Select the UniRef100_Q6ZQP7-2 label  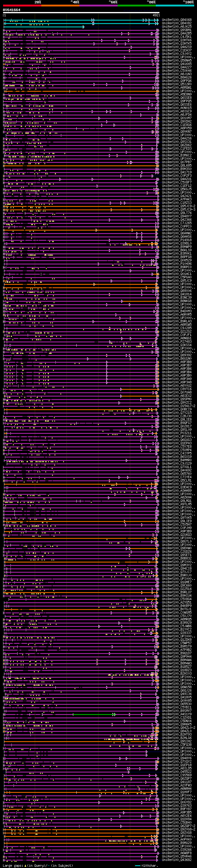179,826
